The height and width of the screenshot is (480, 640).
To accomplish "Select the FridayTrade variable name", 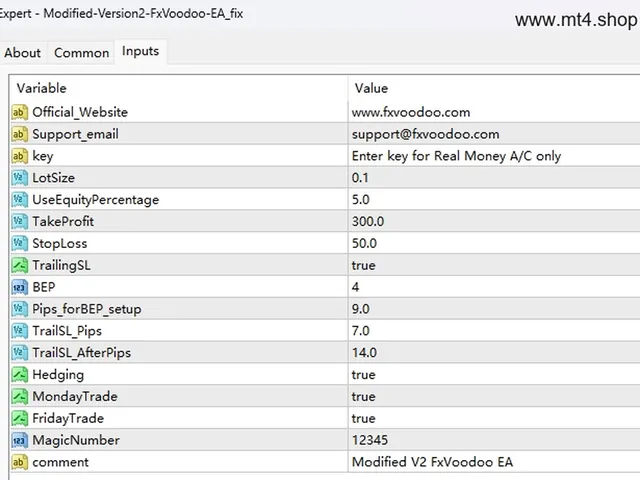I will tap(68, 419).
